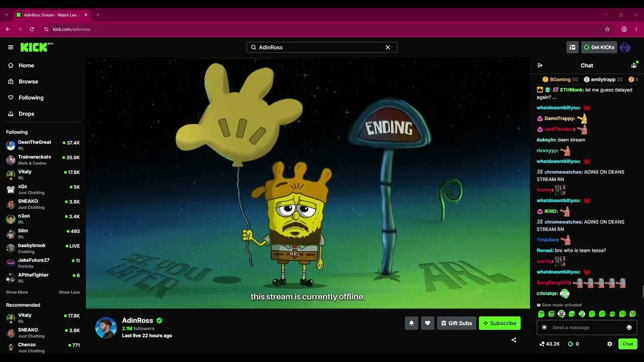
Task: Open n3on channel from Following list
Action: pos(43,219)
